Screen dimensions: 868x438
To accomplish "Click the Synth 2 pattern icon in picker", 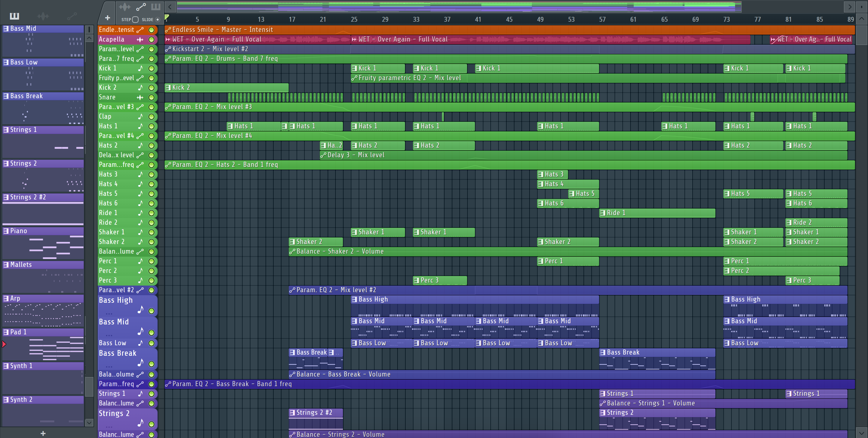I will pyautogui.click(x=6, y=400).
